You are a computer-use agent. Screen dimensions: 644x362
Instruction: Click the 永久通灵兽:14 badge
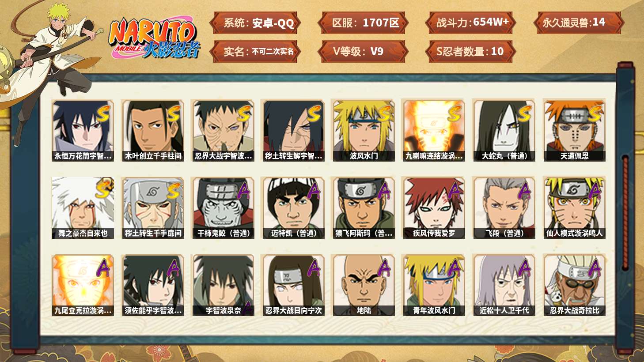click(578, 23)
